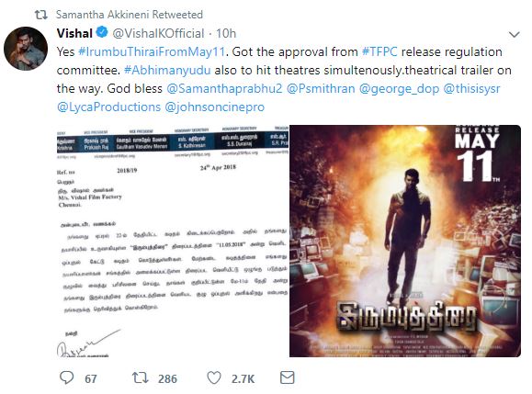532x394 pixels.
Task: Open the @george_dop profile mention
Action: coord(399,89)
